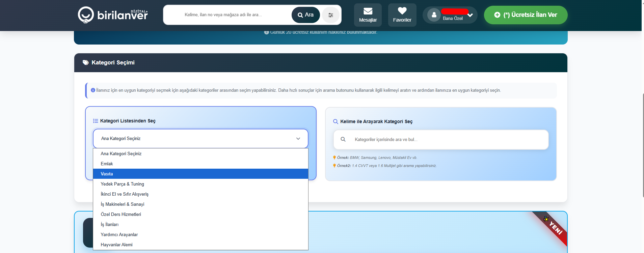Click the tag icon beside Kategori Seçimi
This screenshot has height=253, width=644.
point(86,62)
